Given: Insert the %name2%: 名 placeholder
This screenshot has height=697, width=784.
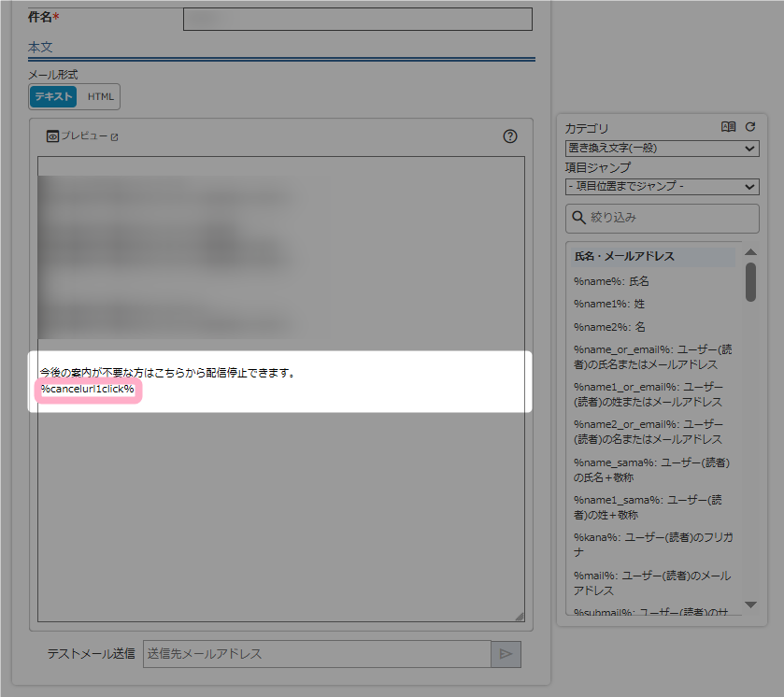Looking at the screenshot, I should [609, 327].
